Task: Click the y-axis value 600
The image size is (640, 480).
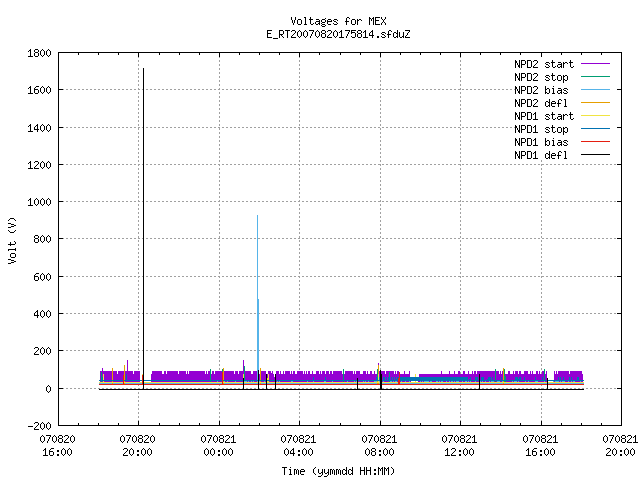Action: [x=42, y=277]
